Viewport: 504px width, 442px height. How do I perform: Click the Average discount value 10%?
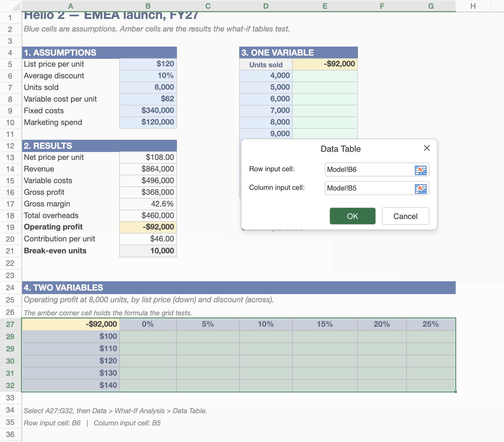(148, 76)
